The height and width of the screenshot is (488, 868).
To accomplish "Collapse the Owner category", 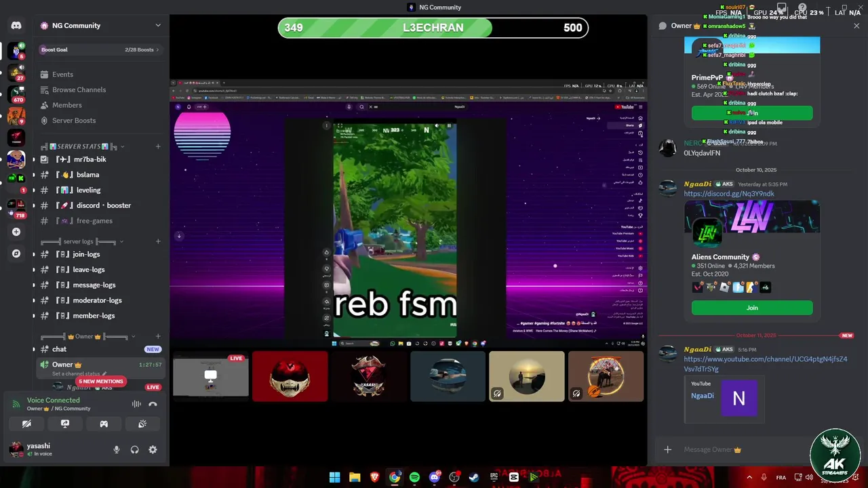I will (x=133, y=336).
